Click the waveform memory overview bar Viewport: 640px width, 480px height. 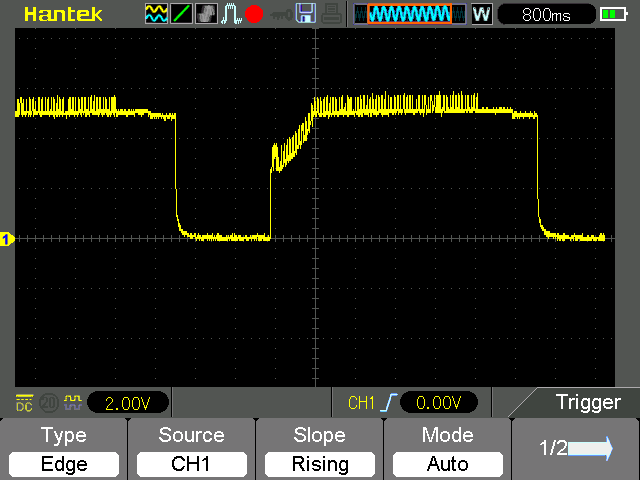click(x=410, y=14)
